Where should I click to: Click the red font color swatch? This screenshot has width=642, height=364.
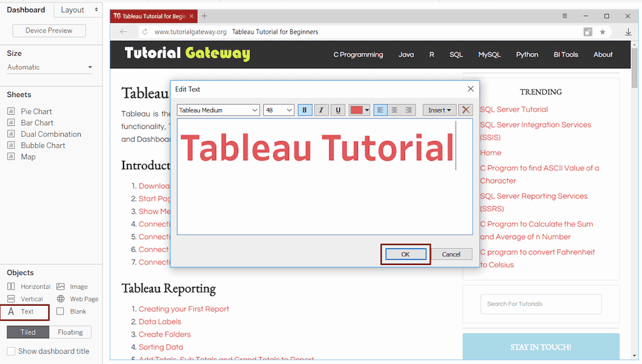356,110
